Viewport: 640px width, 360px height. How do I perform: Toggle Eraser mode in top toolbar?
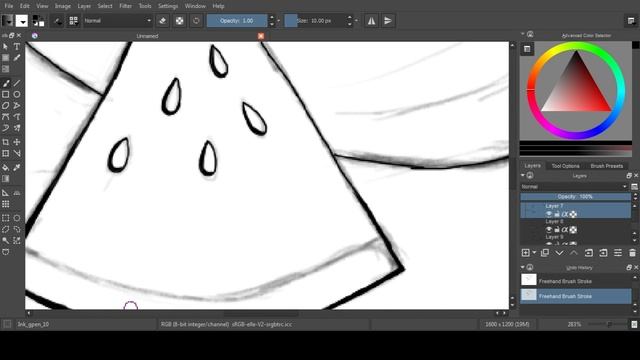[162, 21]
